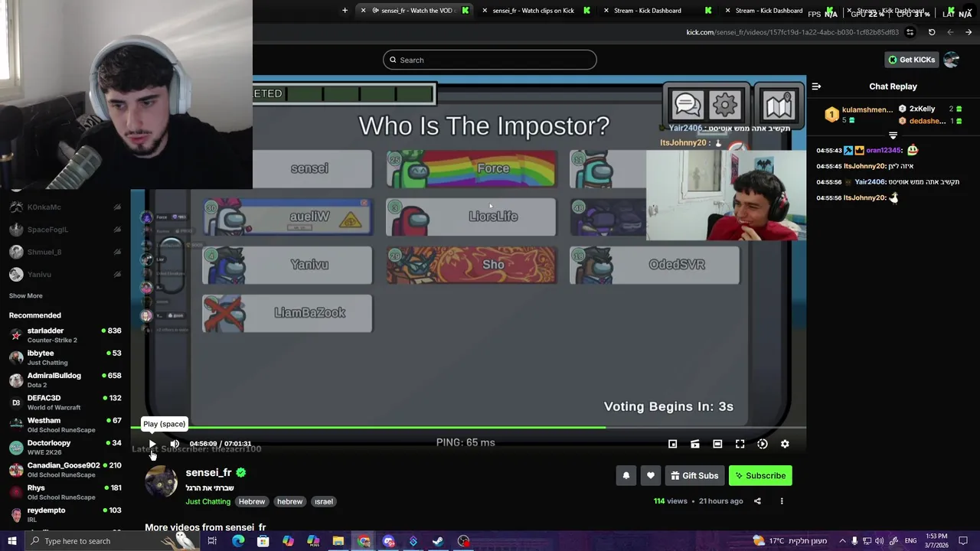Open the video player settings gear
Image resolution: width=980 pixels, height=551 pixels.
pos(785,444)
